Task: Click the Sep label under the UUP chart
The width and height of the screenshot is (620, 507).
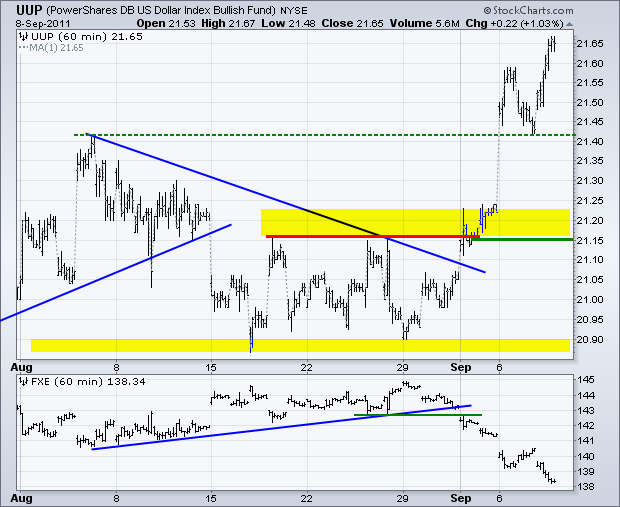Action: coord(461,367)
